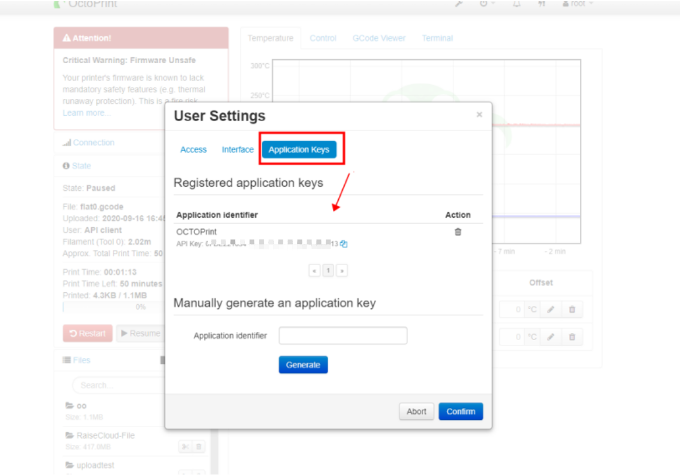This screenshot has height=476, width=680.
Task: Go to next page of keys
Action: [342, 271]
